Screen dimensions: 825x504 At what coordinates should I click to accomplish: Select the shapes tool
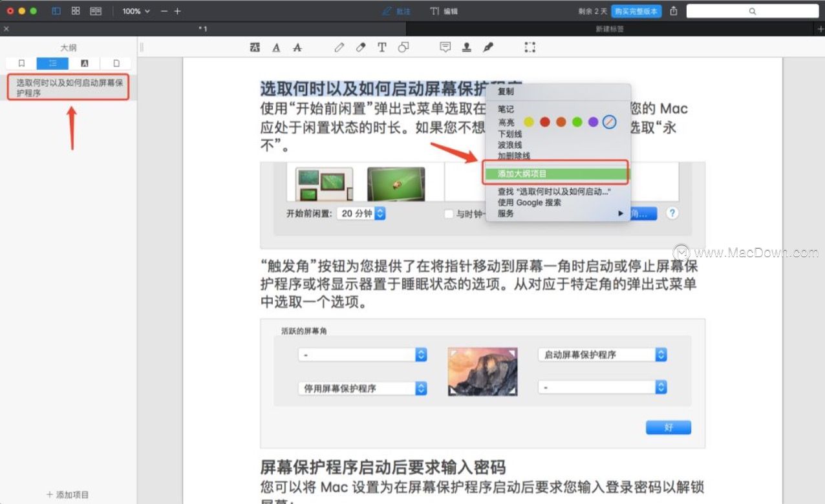tap(403, 47)
